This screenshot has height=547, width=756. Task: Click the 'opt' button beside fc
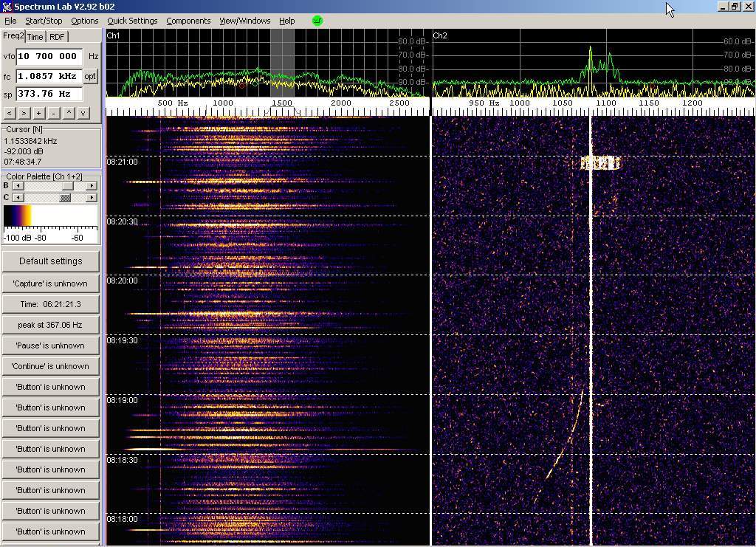pos(90,76)
